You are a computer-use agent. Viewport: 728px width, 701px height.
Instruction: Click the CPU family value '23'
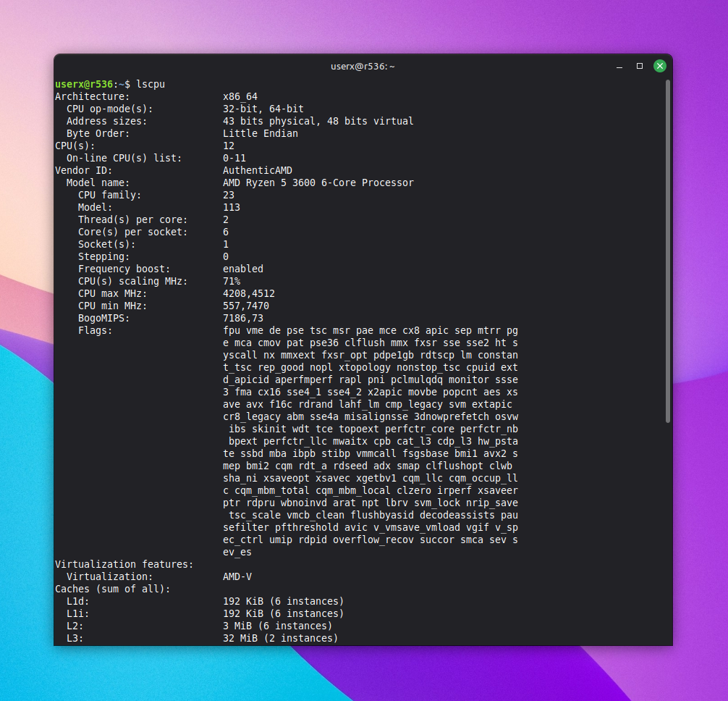229,195
